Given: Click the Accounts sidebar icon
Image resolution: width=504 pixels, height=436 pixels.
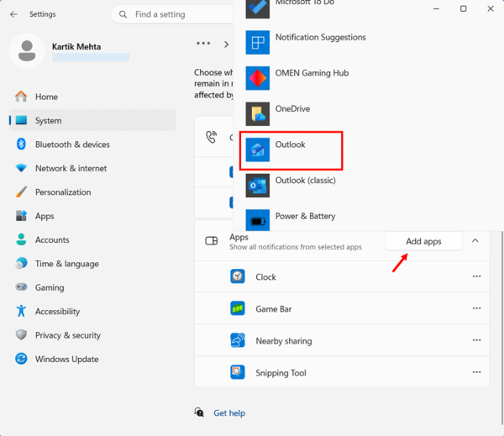Looking at the screenshot, I should tap(21, 239).
